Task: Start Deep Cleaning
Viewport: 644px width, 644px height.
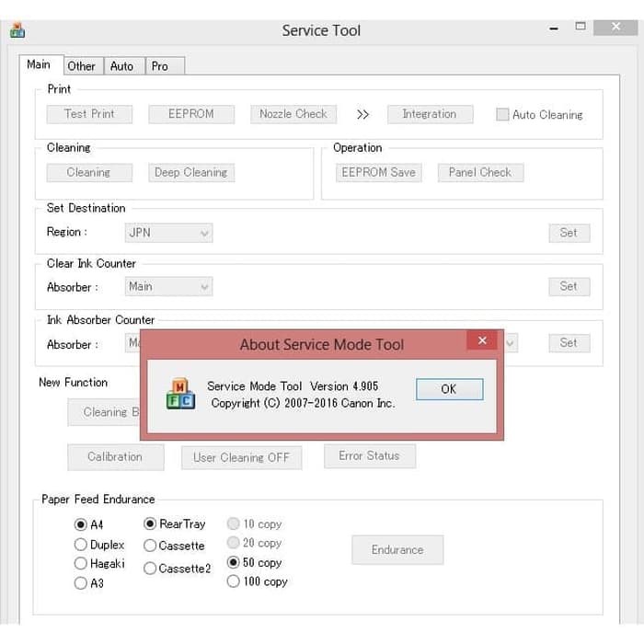Action: (x=191, y=173)
